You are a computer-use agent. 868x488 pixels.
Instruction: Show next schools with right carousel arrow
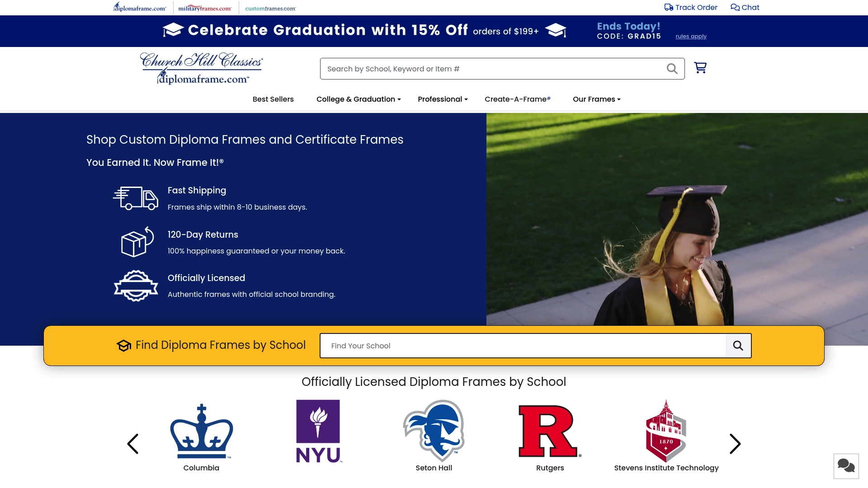735,444
